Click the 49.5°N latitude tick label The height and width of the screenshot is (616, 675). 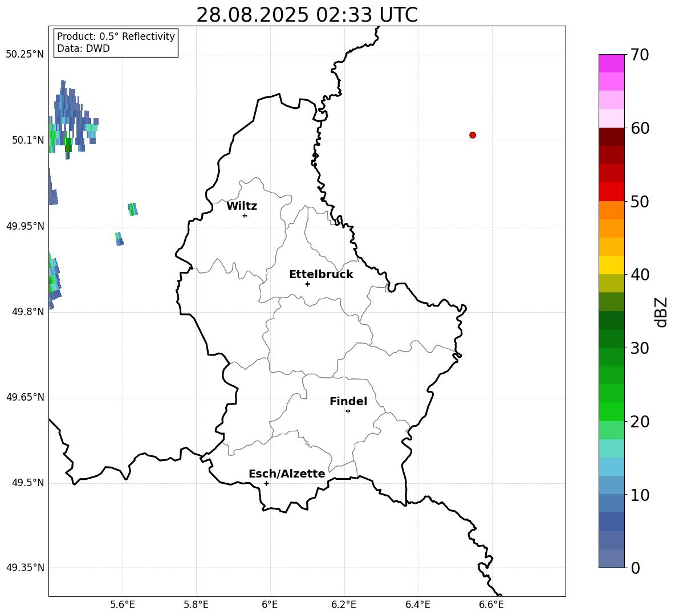27,483
